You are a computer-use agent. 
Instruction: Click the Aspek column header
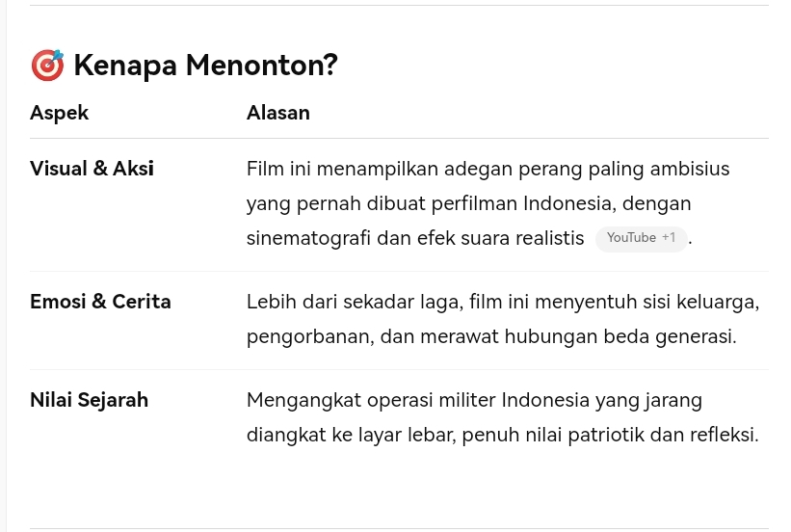point(59,113)
